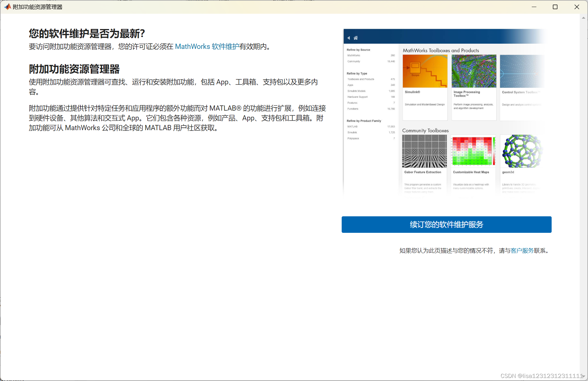The image size is (588, 381).
Task: Select the Polyspace product family filter
Action: [353, 138]
